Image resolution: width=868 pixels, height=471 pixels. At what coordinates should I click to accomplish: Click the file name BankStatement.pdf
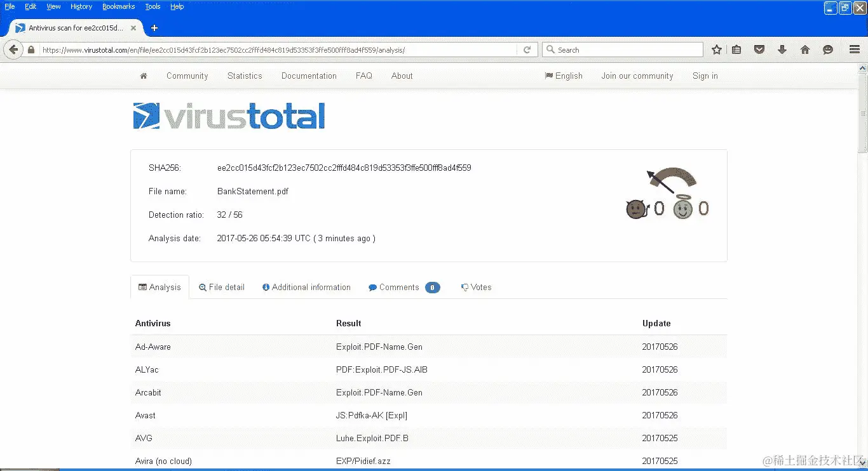click(253, 191)
